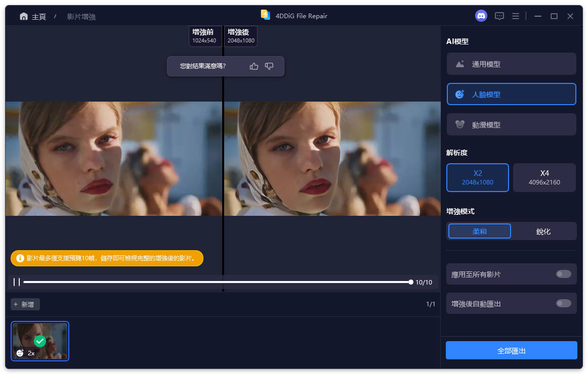Select 動漫模型 AI model
Viewport: 588px width, 374px height.
click(x=512, y=125)
